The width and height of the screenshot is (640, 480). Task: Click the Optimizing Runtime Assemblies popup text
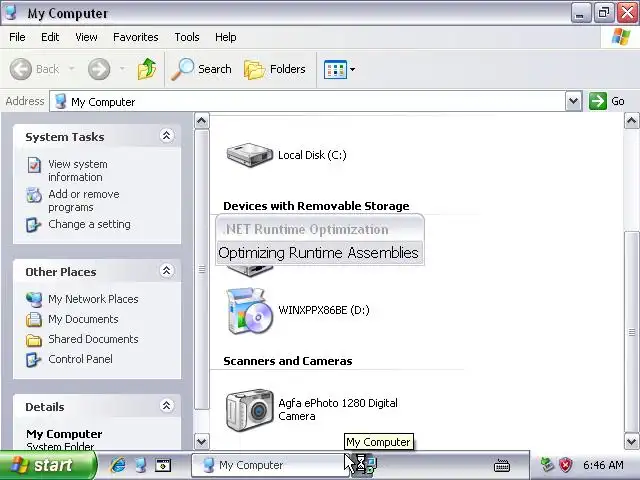(x=318, y=253)
